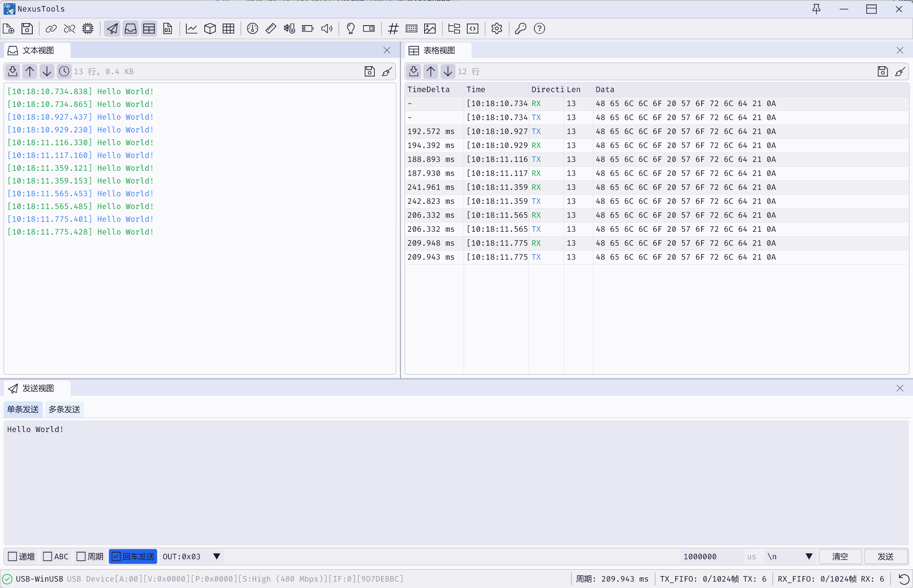Click the line chart icon in toolbar

tap(192, 29)
